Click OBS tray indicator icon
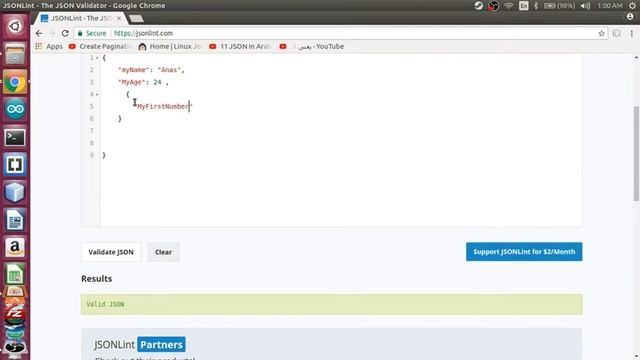The height and width of the screenshot is (360, 640). tap(493, 6)
